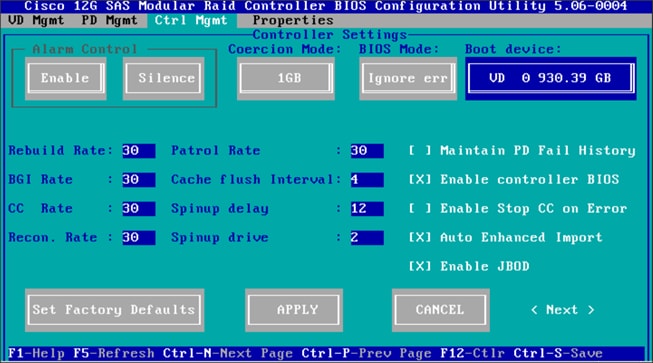Edit the Patrol Rate value field
This screenshot has height=363, width=653.
[367, 151]
